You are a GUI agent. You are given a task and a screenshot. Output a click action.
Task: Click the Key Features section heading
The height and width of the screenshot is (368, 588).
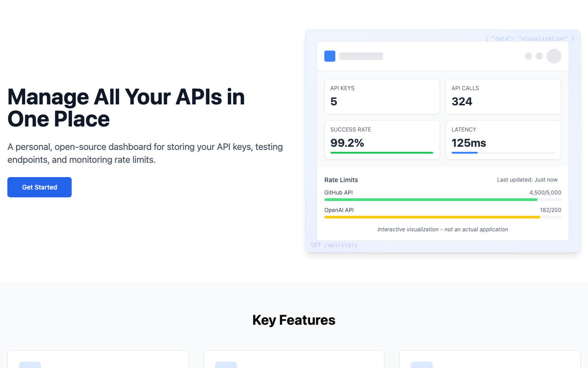(294, 320)
